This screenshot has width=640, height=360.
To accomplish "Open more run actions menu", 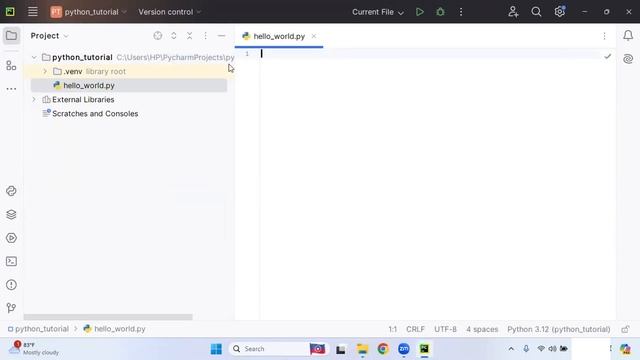I will (461, 12).
